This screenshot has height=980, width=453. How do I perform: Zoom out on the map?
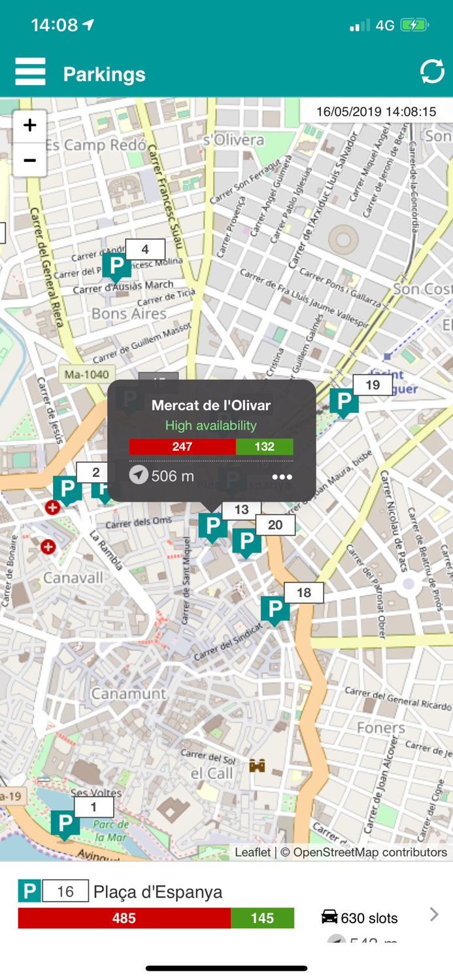coord(29,160)
